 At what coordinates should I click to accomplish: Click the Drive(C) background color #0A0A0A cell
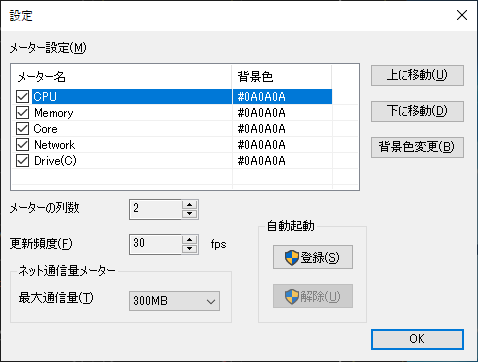tap(282, 161)
